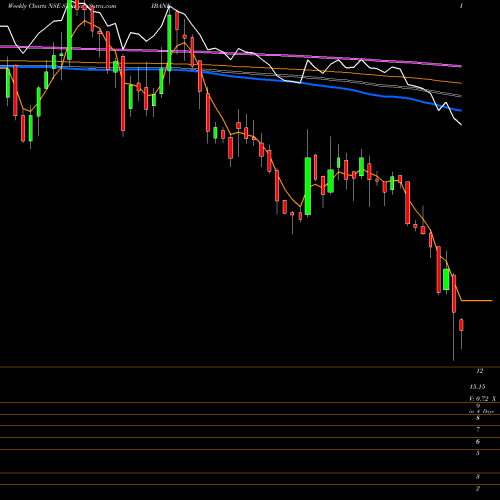This screenshot has width=500, height=500.
Task: Click the last red candlestick on the chart
Action: point(461,325)
